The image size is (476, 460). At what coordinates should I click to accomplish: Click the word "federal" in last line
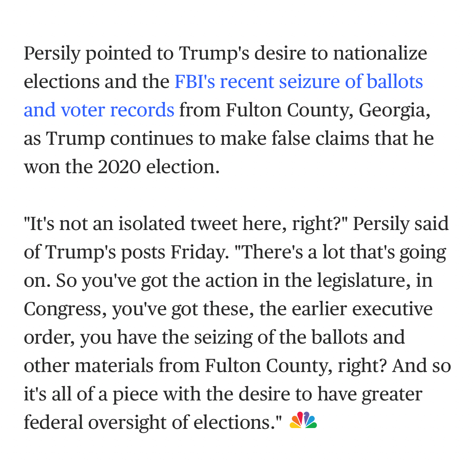click(x=53, y=423)
